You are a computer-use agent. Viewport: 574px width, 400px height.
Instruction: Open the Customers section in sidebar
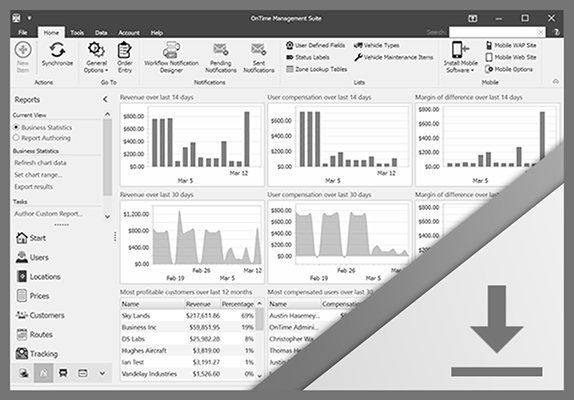point(40,315)
